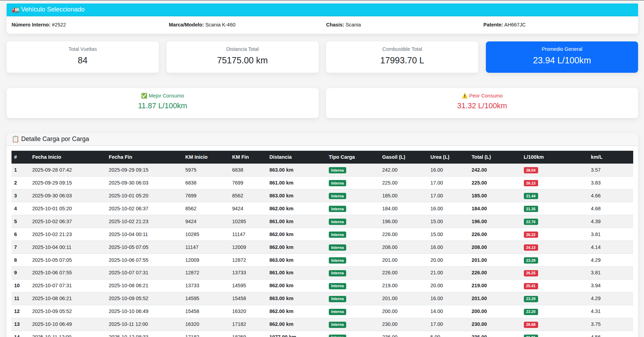
Task: Select the Interna badge in row 5
Action: pyautogui.click(x=337, y=222)
